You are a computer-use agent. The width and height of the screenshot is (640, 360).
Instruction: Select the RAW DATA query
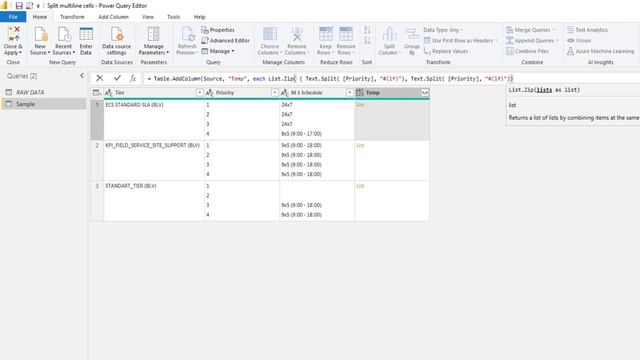(44, 92)
